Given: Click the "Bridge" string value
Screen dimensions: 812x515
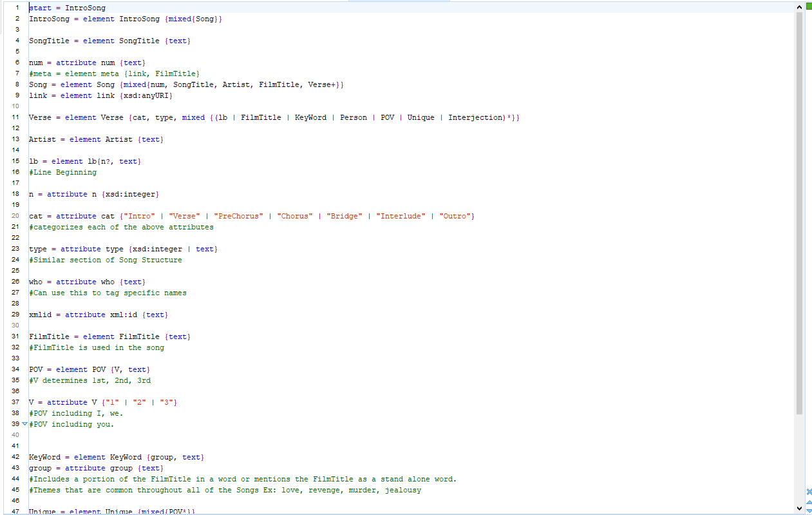Looking at the screenshot, I should click(x=345, y=216).
